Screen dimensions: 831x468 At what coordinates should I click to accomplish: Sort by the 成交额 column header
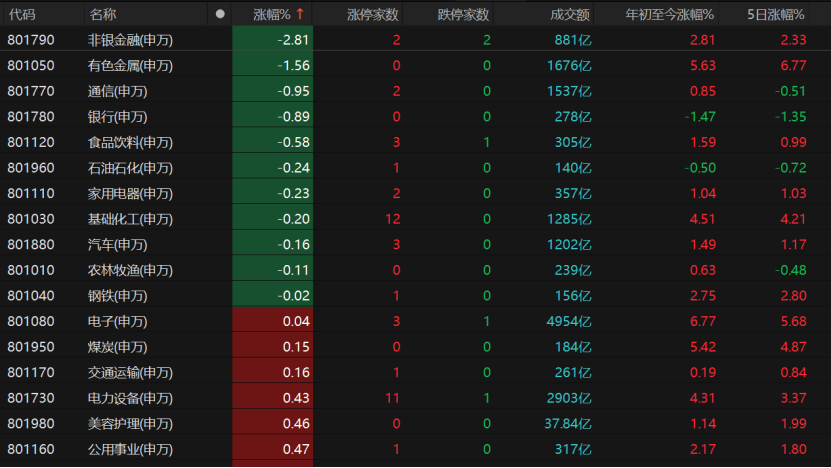point(570,14)
